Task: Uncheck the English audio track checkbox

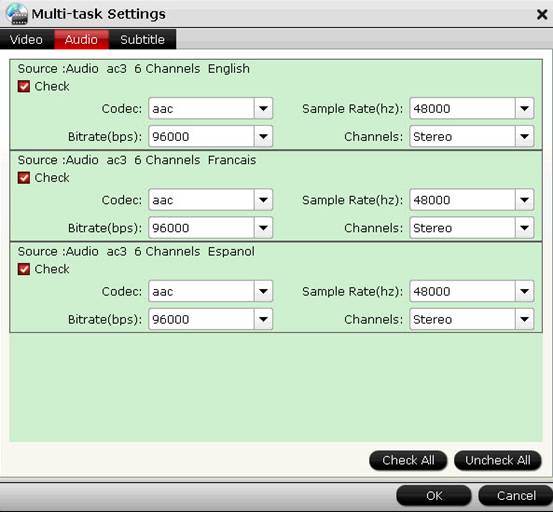Action: [24, 86]
